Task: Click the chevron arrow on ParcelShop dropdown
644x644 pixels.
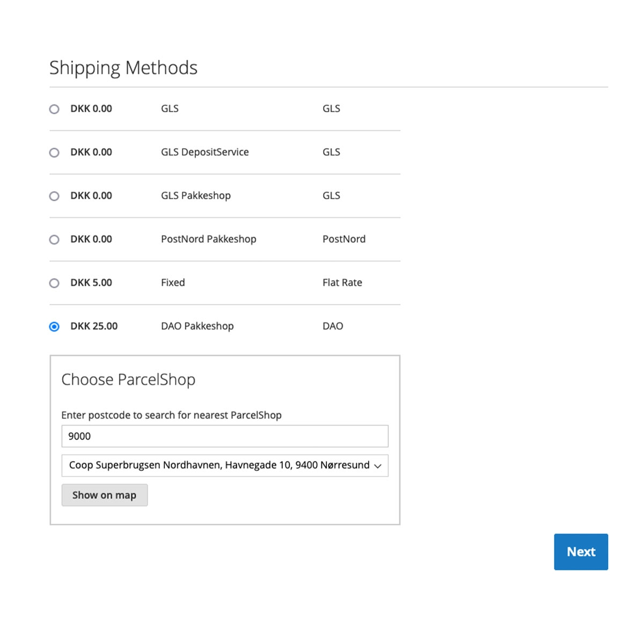Action: [x=378, y=466]
